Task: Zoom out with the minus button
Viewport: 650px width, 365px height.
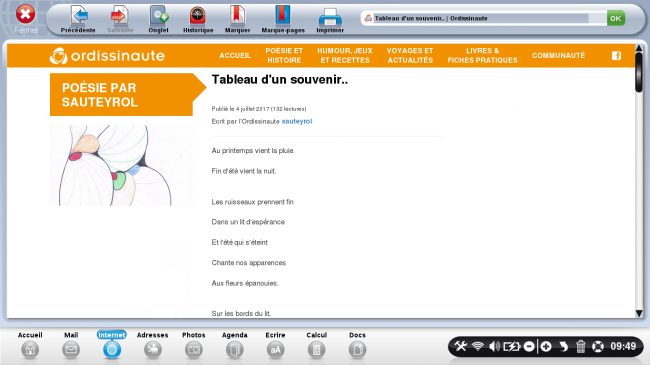Action: click(x=529, y=346)
